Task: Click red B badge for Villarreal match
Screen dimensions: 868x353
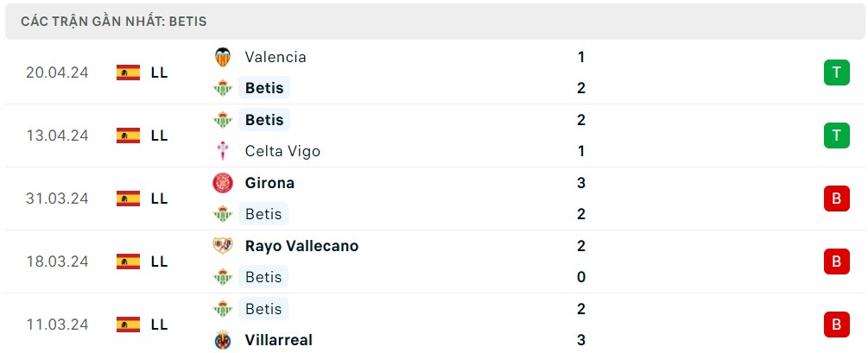Action: (836, 325)
